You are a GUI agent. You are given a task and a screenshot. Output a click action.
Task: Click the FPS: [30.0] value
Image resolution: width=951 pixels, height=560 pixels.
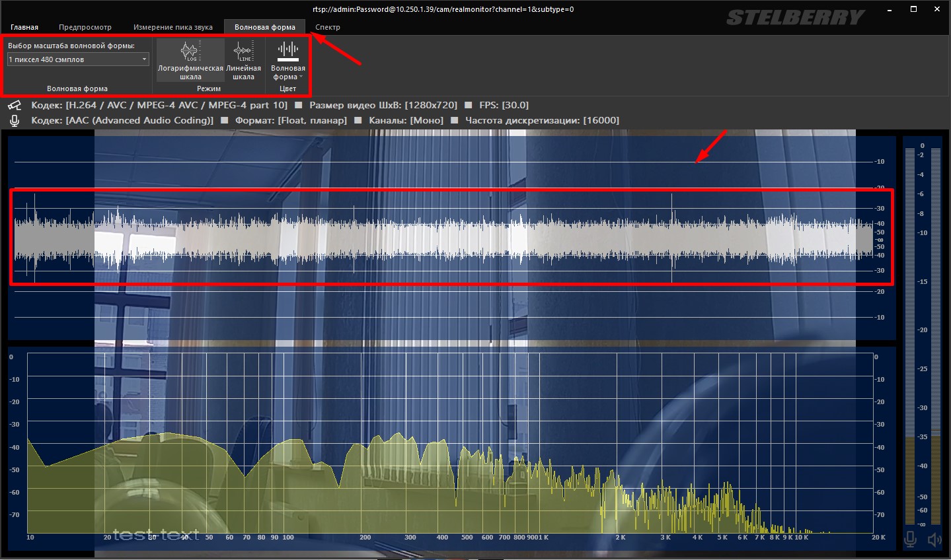click(x=504, y=105)
